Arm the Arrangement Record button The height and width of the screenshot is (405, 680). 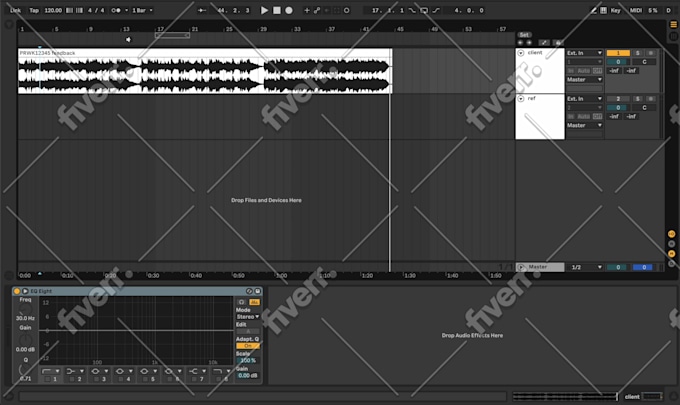[x=289, y=10]
